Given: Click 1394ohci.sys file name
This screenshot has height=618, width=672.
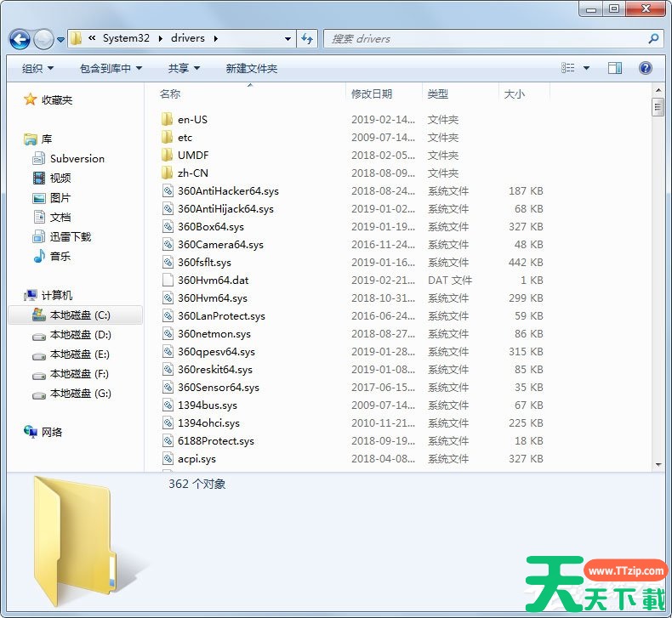Looking at the screenshot, I should (x=208, y=423).
